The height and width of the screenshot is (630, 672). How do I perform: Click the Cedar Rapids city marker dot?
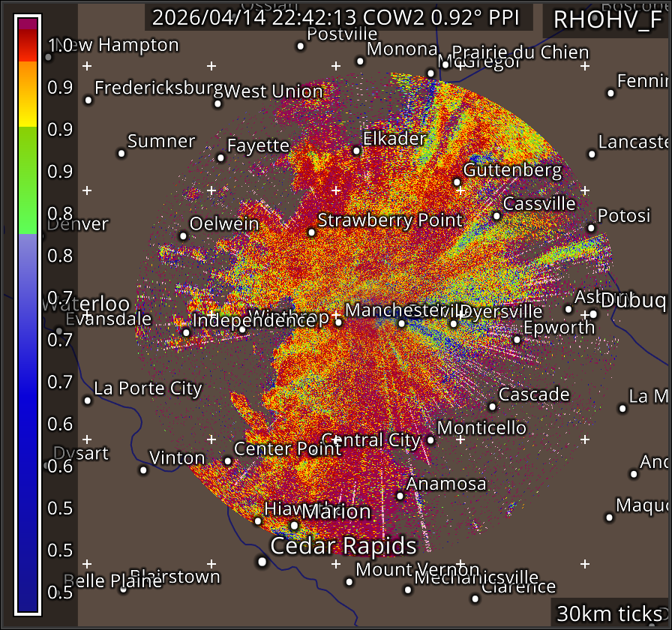click(x=262, y=561)
